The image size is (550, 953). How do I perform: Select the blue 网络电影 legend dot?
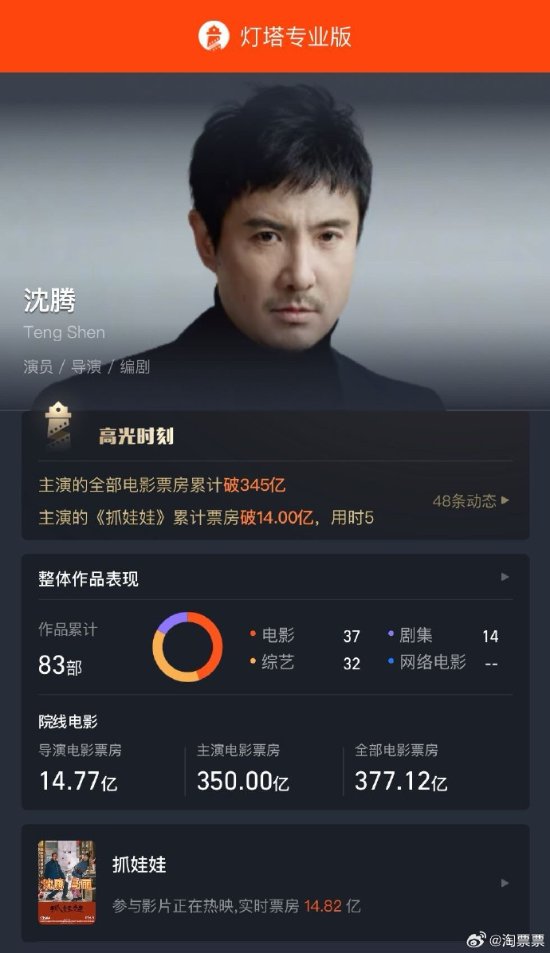click(x=391, y=661)
